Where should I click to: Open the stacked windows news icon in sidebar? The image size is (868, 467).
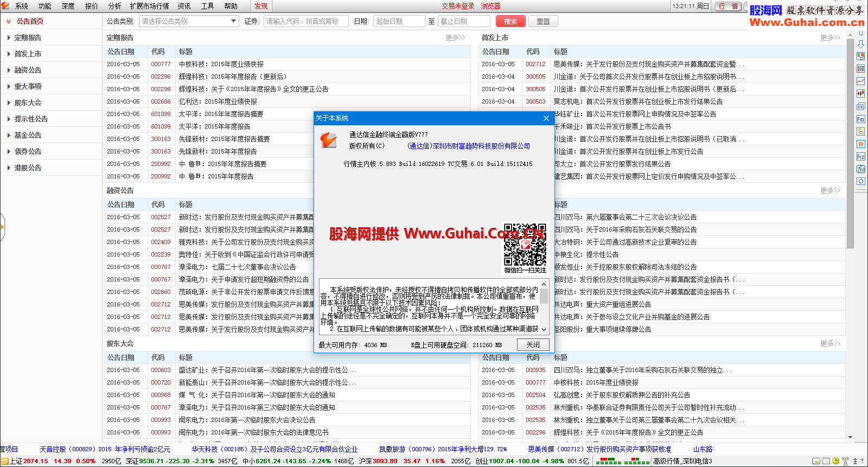pos(861,106)
